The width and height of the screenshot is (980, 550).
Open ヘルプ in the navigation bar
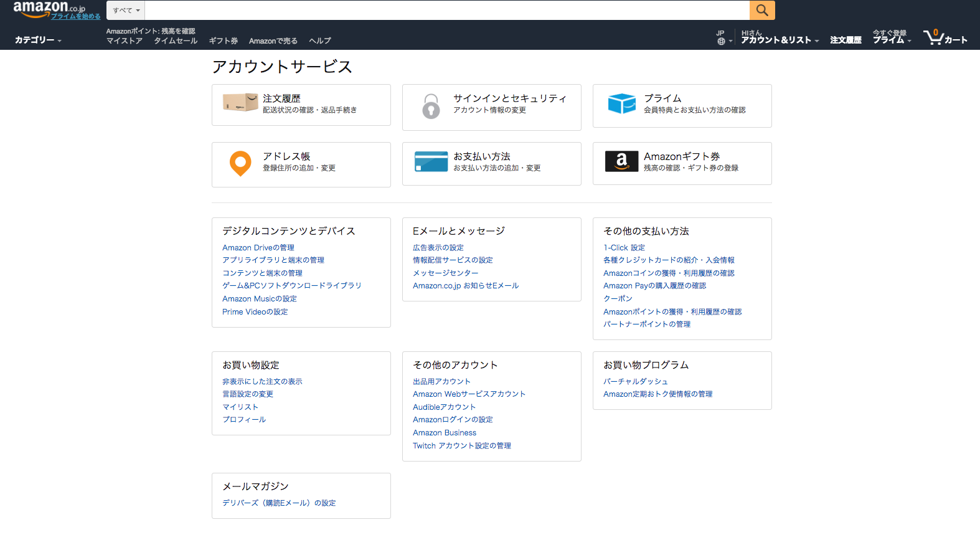(320, 41)
